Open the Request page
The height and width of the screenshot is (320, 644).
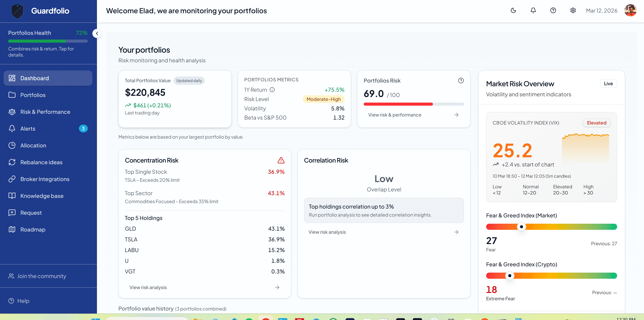tap(48, 213)
